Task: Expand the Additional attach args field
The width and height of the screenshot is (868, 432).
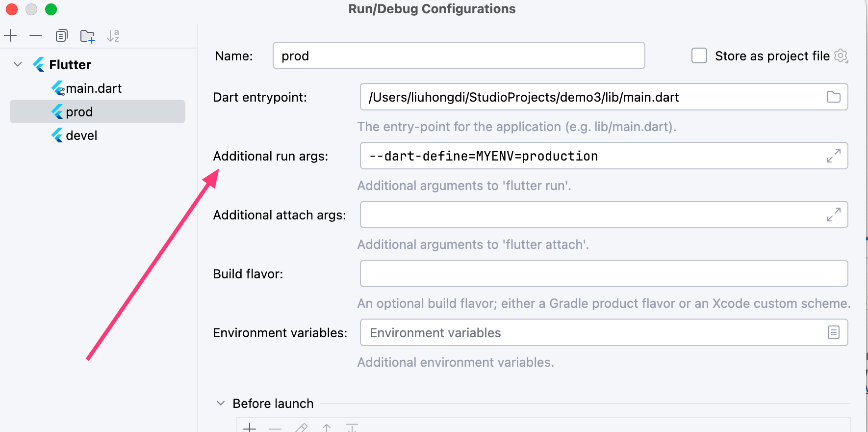Action: 833,215
